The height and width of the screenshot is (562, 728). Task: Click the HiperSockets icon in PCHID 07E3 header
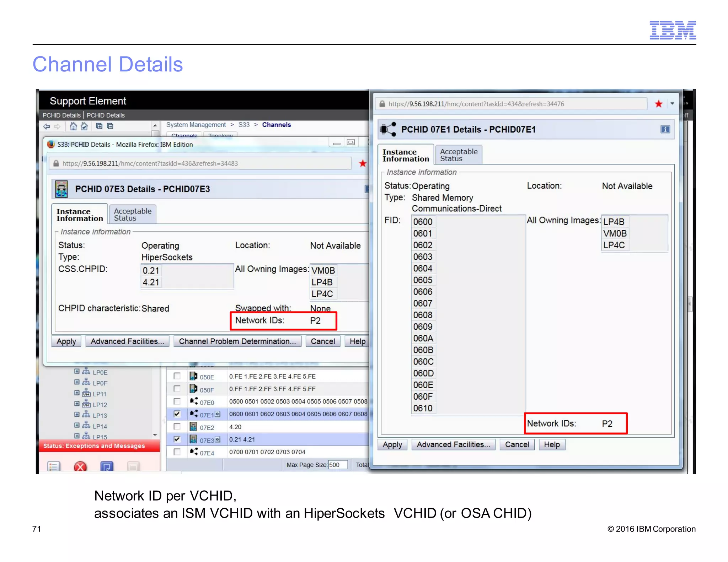(x=61, y=189)
